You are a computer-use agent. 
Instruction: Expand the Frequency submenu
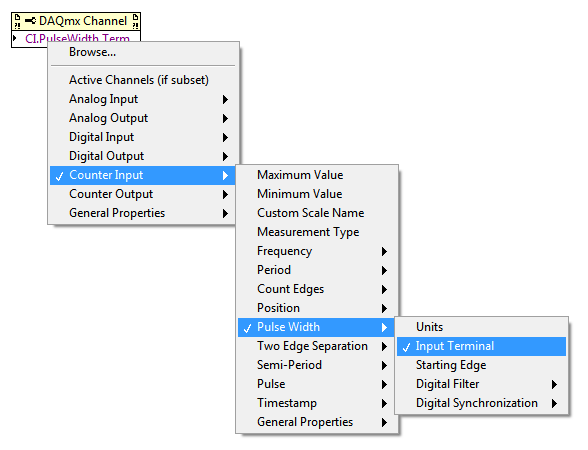316,251
